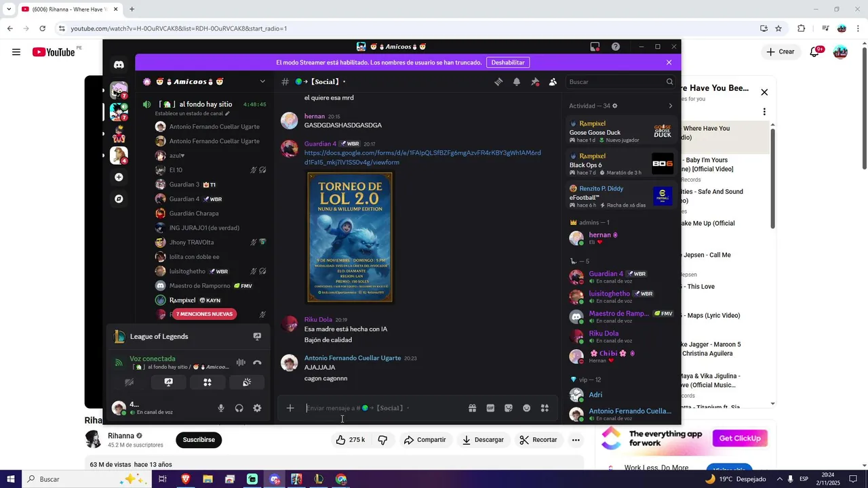Click username 'Riku Dola' in chat
This screenshot has height=488, width=868.
[x=318, y=320]
